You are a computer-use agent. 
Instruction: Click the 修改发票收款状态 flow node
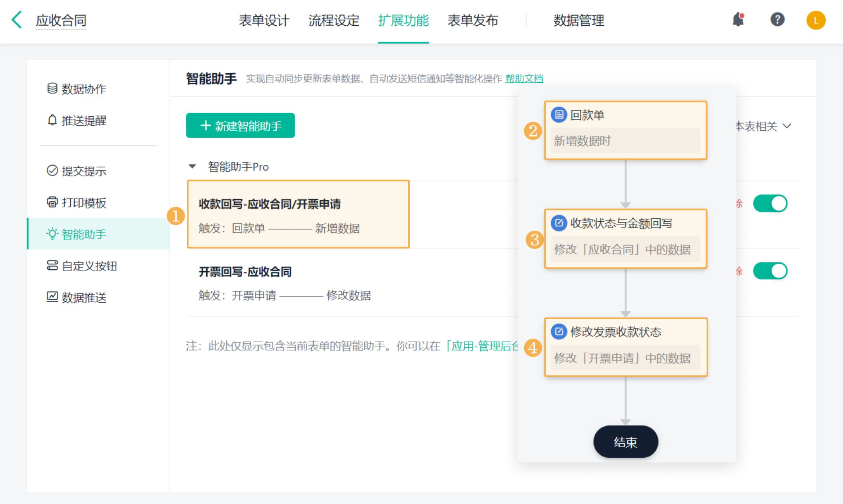coord(626,347)
